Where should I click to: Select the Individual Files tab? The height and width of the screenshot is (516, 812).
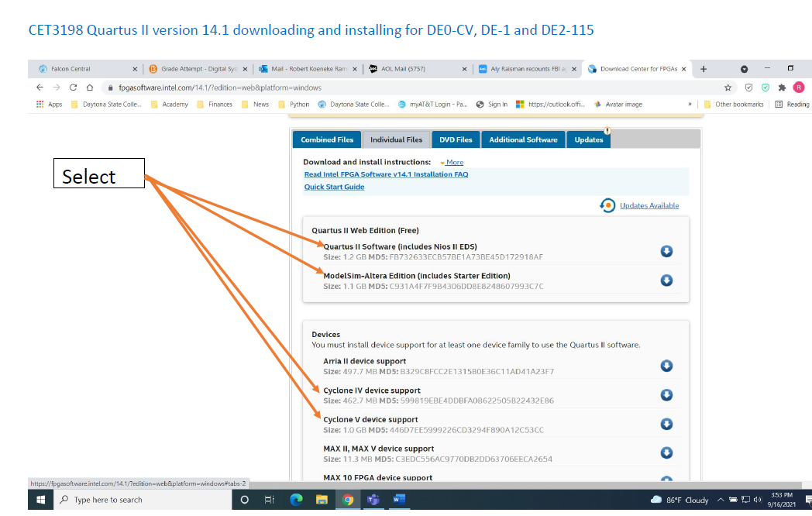(x=396, y=140)
